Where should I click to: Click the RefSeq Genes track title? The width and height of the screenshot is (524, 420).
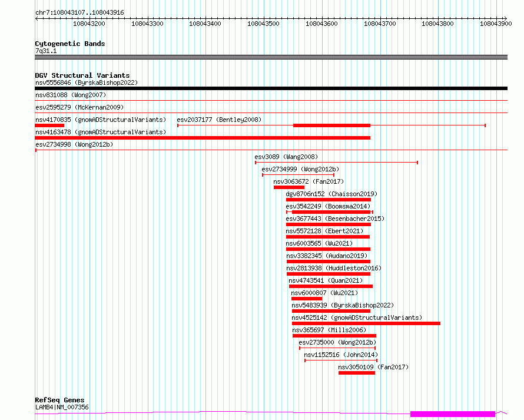[x=59, y=400]
